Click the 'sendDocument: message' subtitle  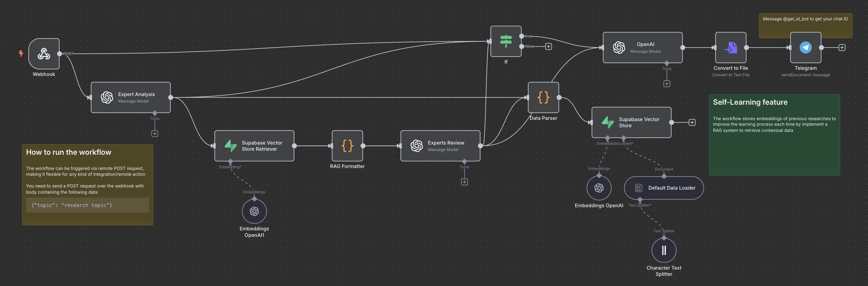click(x=805, y=75)
